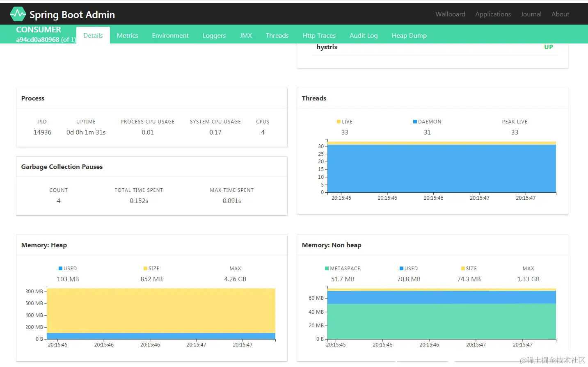588x367 pixels.
Task: Open the Journal page
Action: point(531,14)
